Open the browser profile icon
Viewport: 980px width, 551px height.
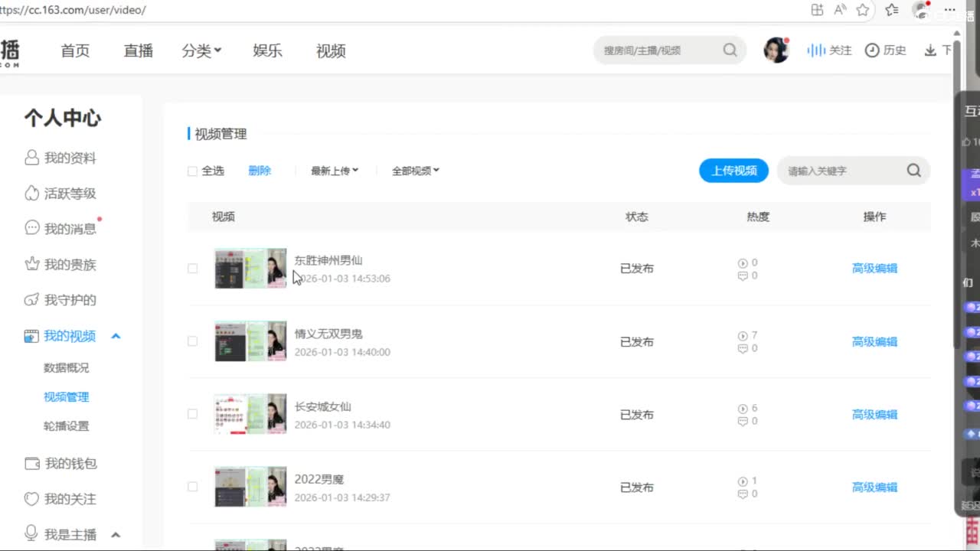[921, 10]
